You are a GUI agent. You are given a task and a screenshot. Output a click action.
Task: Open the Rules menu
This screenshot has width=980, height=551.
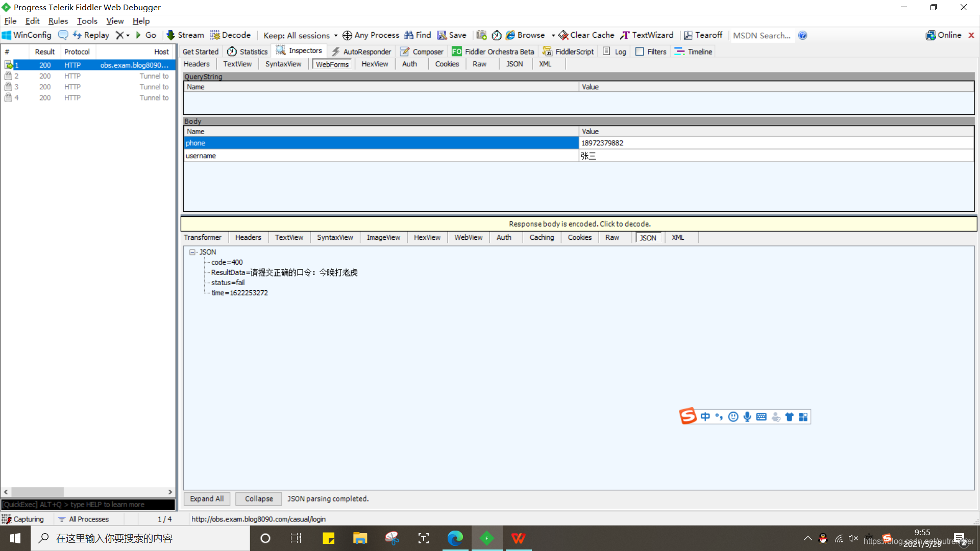(58, 21)
